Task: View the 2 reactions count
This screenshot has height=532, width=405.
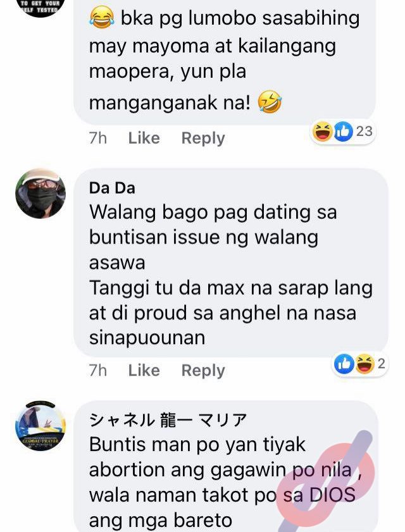Action: (381, 363)
